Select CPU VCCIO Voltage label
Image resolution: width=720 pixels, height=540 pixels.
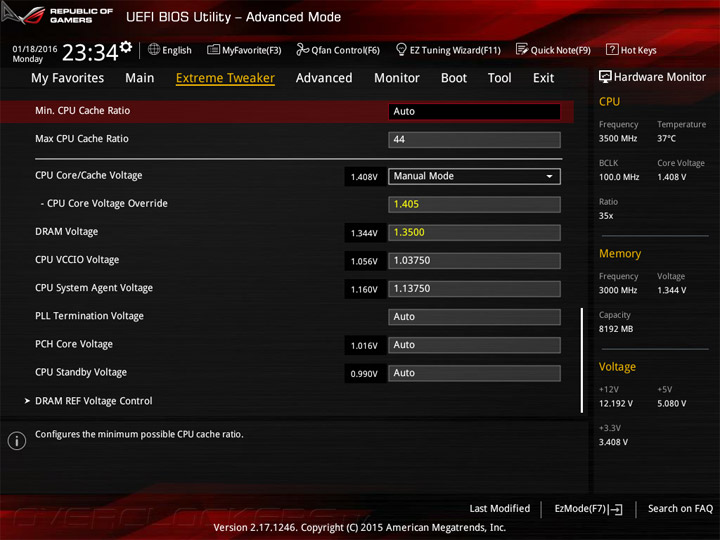(x=77, y=260)
